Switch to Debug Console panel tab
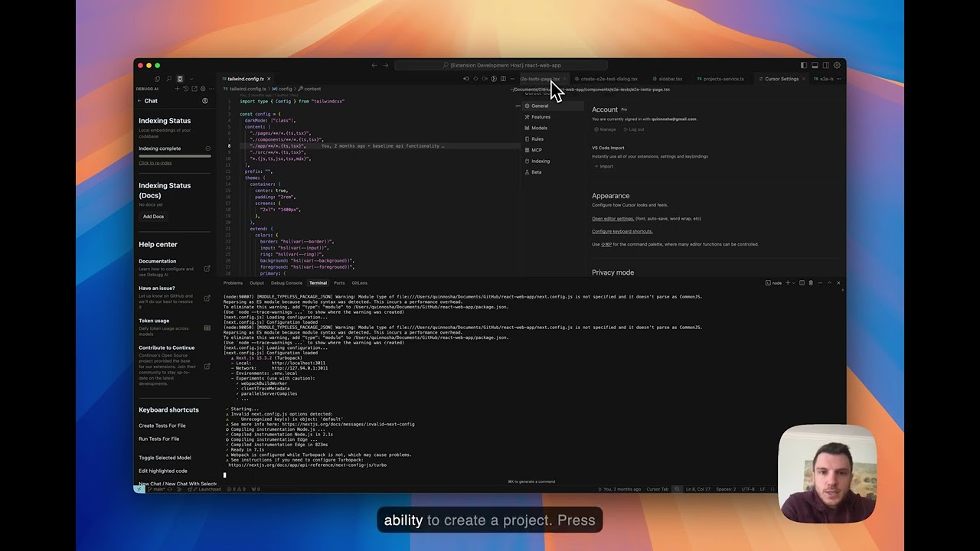Image resolution: width=980 pixels, height=551 pixels. pos(286,283)
